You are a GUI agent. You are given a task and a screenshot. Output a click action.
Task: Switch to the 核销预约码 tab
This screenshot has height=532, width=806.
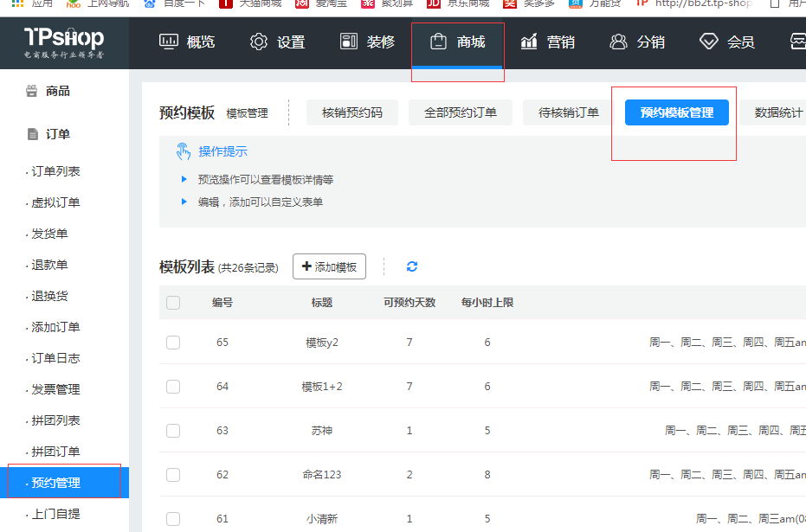pyautogui.click(x=351, y=112)
